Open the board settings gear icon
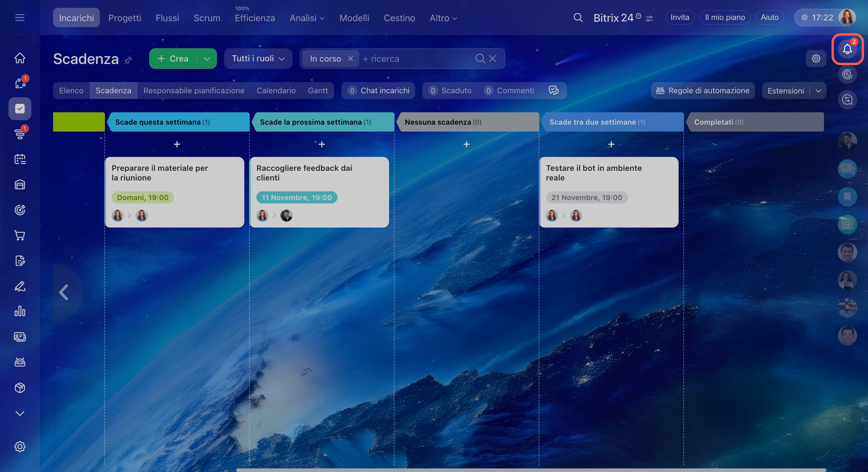The width and height of the screenshot is (868, 472). click(x=816, y=59)
